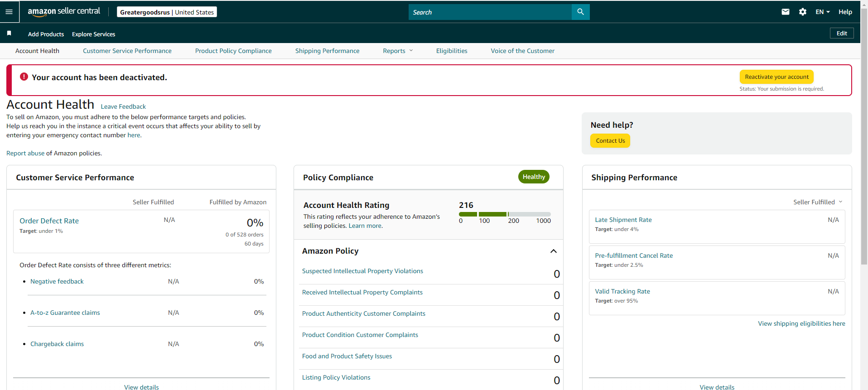
Task: Click the bookmark flag icon
Action: 9,34
